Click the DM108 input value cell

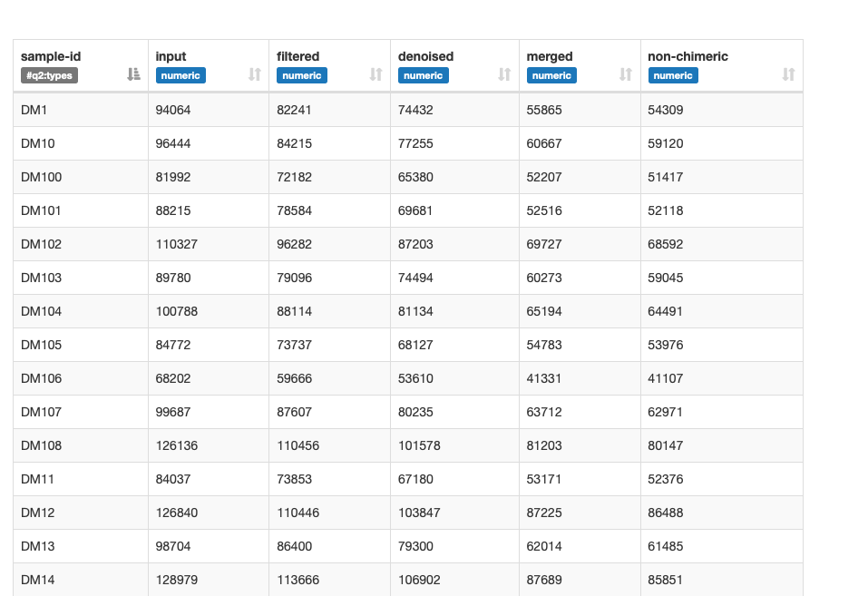(x=177, y=445)
